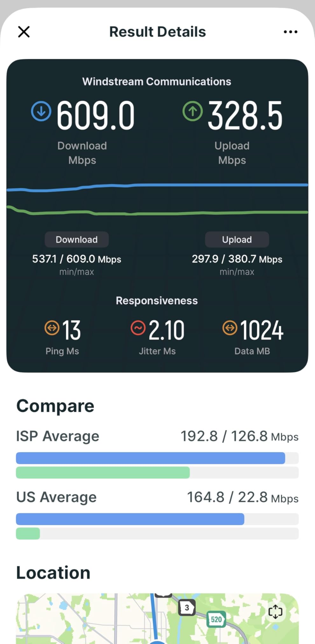The image size is (315, 644).
Task: Tap the red jitter icon
Action: pos(138,328)
